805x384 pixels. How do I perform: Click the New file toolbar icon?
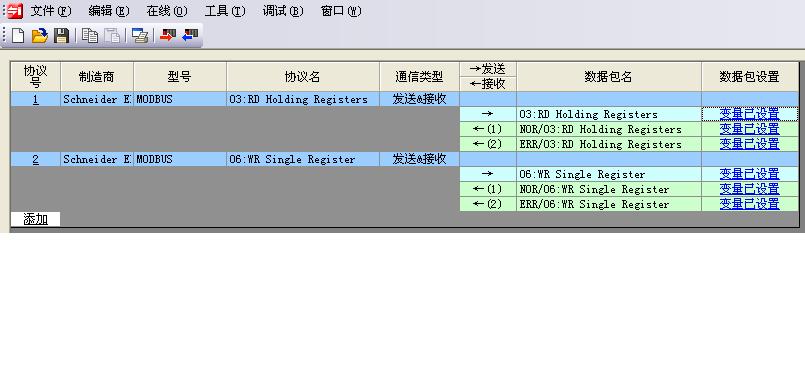18,35
